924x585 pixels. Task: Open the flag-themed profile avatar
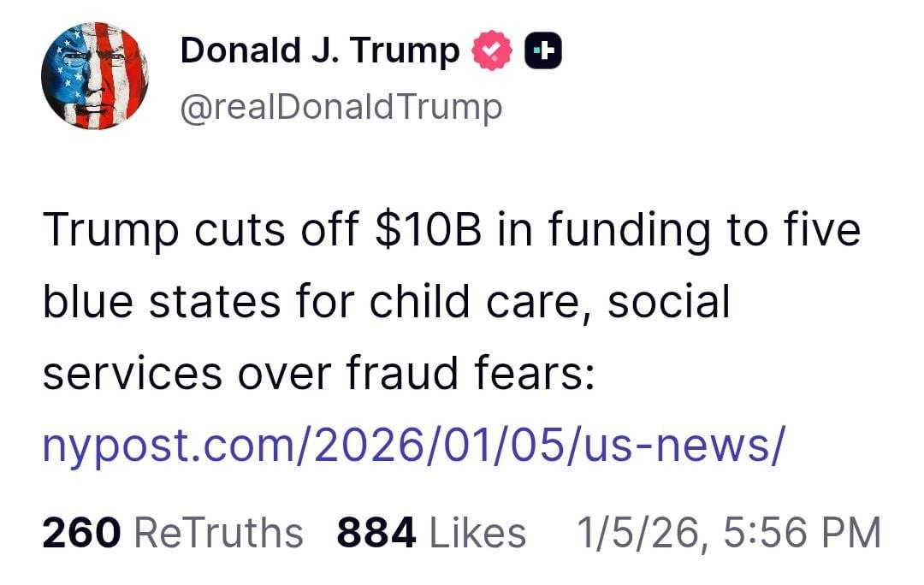[x=94, y=77]
